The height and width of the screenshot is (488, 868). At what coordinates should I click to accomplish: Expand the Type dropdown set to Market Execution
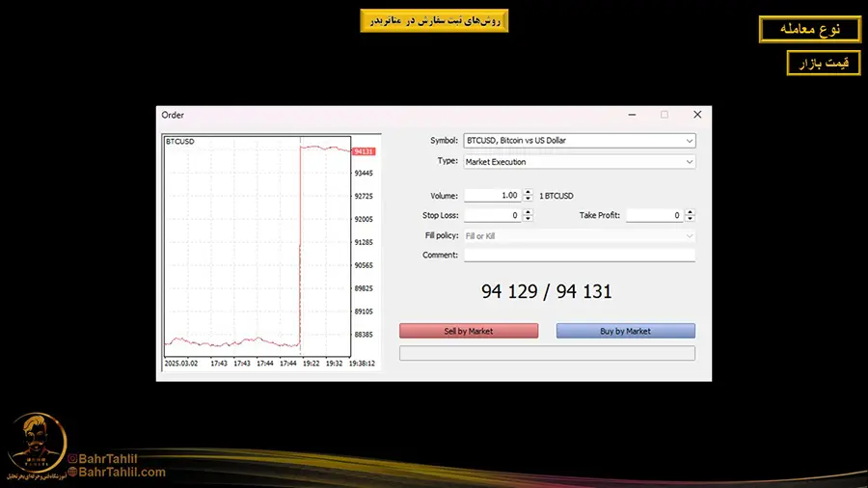pos(579,162)
